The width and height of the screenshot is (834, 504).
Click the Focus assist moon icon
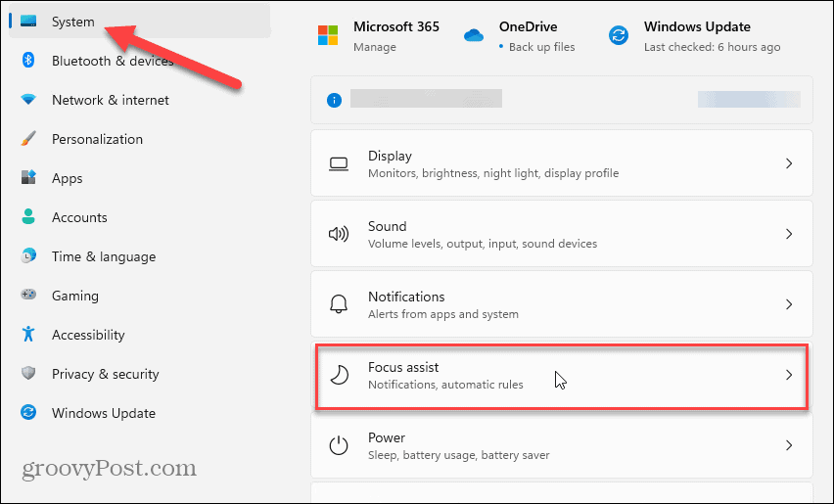coord(339,375)
